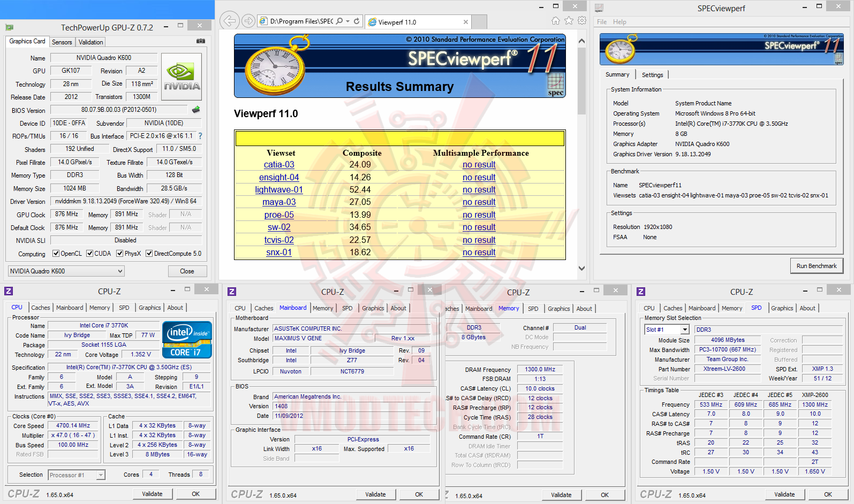Viewport: 854px width, 504px height.
Task: Switch to the Validation tab in GPU-Z
Action: point(90,42)
